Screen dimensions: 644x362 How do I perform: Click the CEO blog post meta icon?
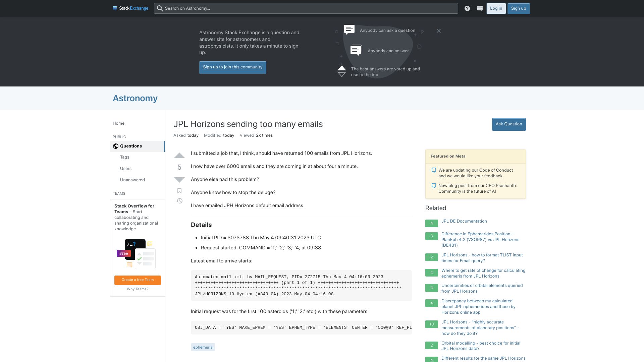[x=434, y=186]
